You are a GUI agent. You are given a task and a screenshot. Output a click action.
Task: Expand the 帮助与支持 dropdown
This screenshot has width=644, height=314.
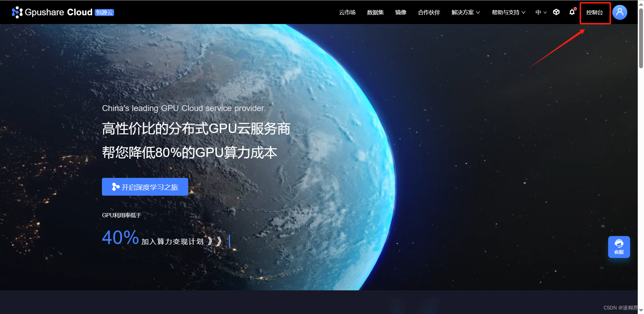click(508, 12)
